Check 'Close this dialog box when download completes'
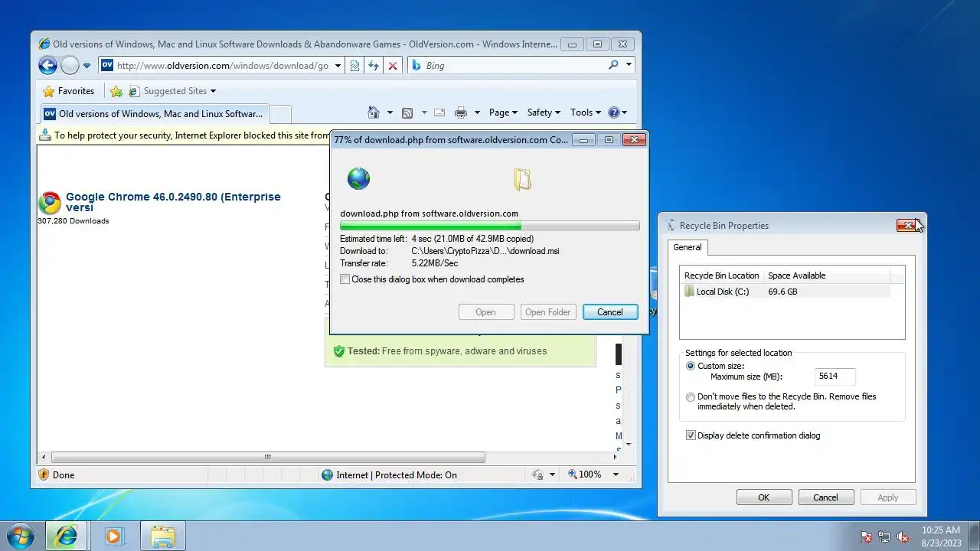This screenshot has width=980, height=551. tap(345, 279)
